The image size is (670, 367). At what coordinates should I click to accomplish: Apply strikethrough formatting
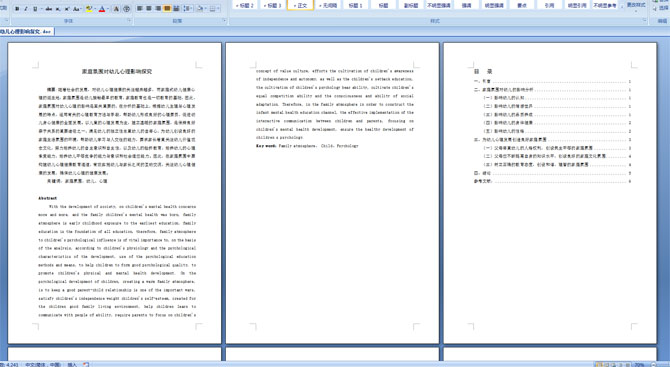[49, 9]
